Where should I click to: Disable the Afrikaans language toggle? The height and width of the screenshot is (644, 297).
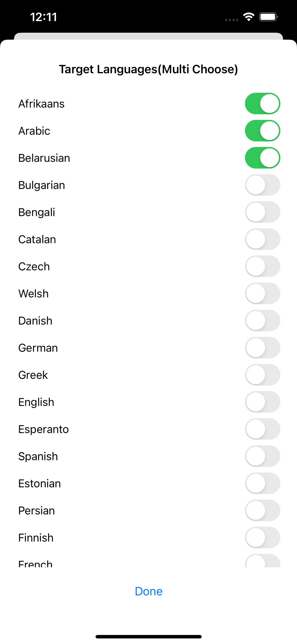click(x=262, y=103)
